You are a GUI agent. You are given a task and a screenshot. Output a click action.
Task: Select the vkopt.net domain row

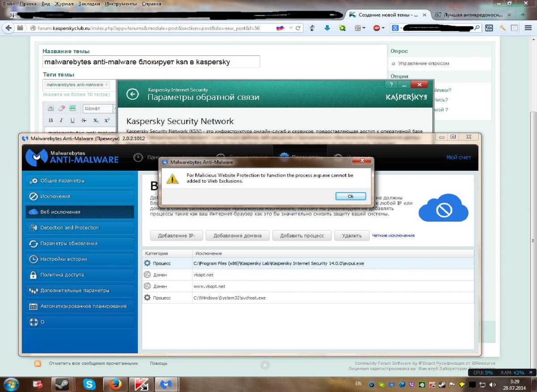tap(308, 275)
